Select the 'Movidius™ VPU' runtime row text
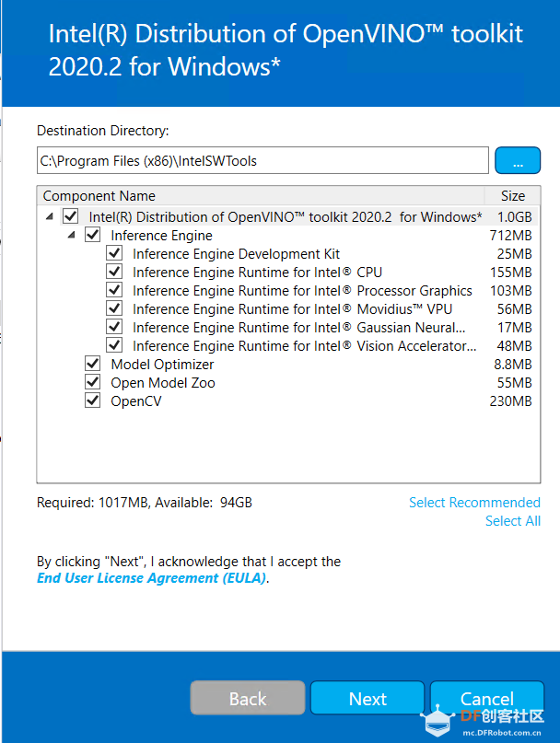The image size is (560, 743). 292,309
